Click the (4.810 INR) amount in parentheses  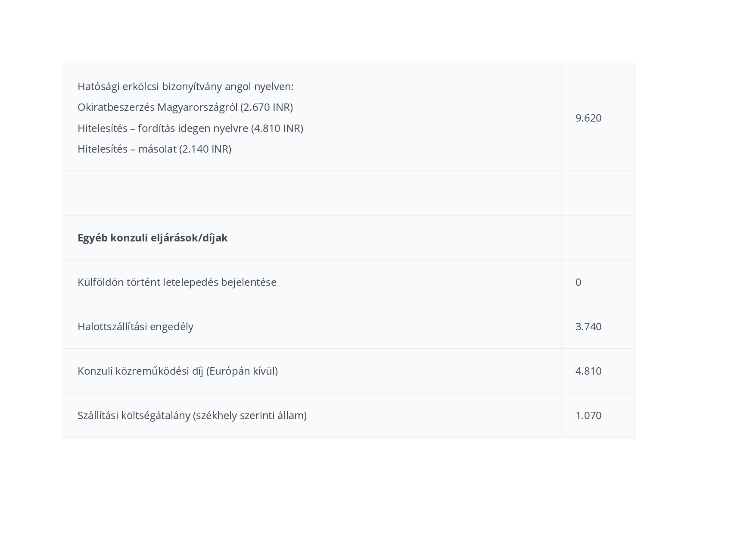277,128
